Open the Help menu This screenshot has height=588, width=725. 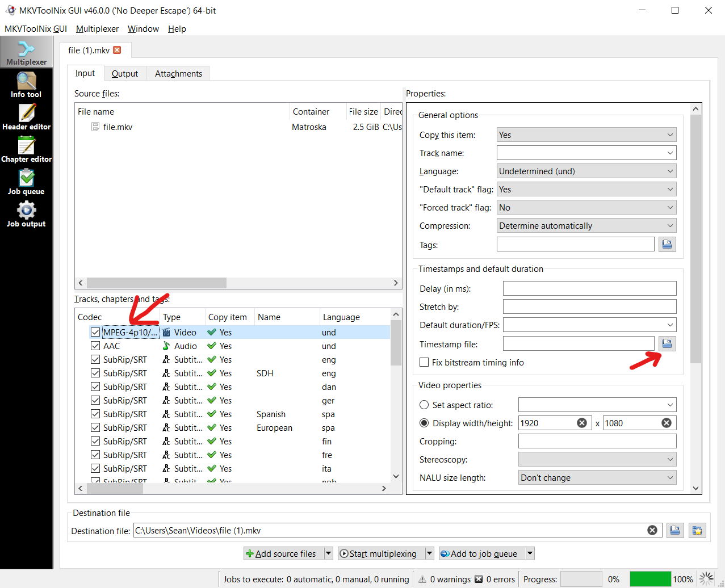[x=177, y=29]
